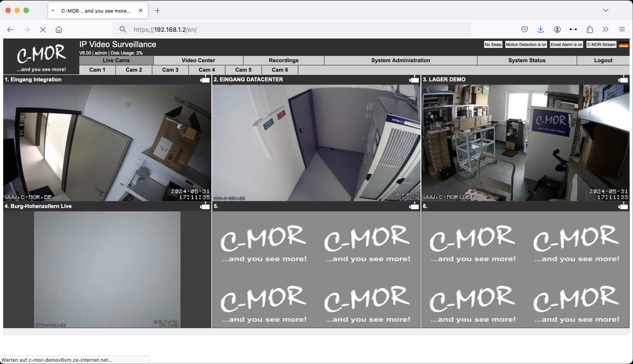Go back with browser back arrow

(10, 30)
